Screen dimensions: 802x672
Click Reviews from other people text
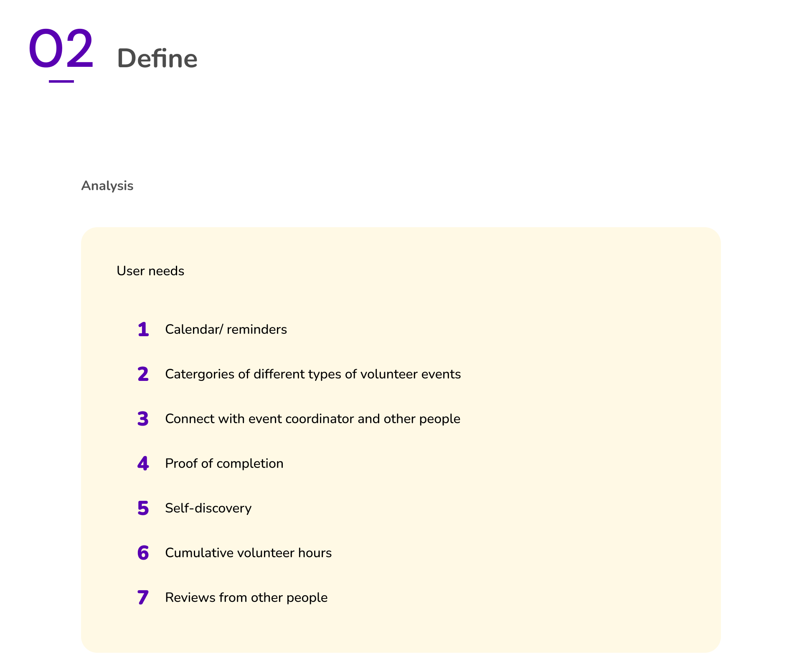pos(246,598)
